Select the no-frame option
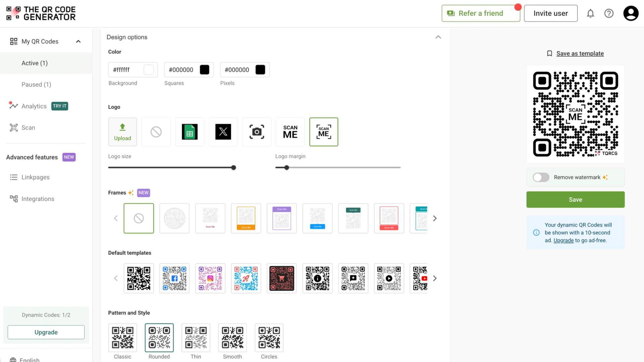This screenshot has height=362, width=644. pyautogui.click(x=139, y=218)
